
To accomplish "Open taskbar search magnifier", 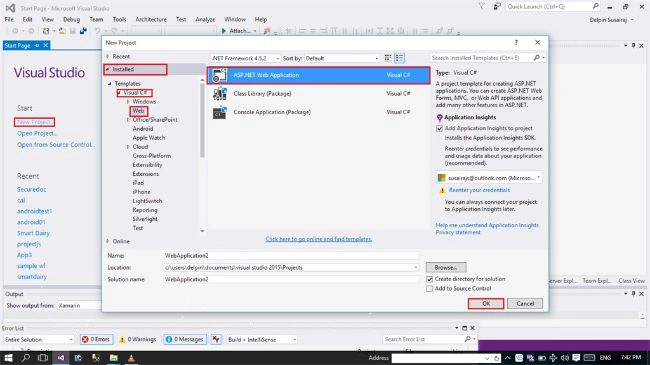I will (26, 358).
